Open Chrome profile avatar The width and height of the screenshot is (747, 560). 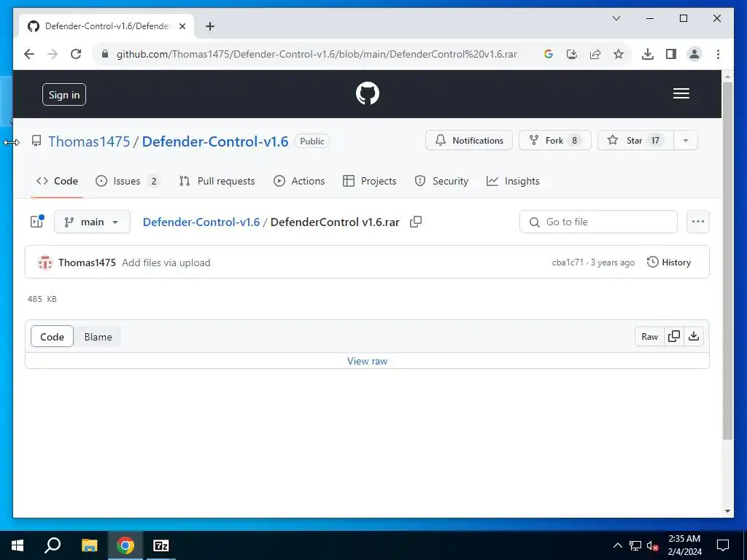[694, 54]
